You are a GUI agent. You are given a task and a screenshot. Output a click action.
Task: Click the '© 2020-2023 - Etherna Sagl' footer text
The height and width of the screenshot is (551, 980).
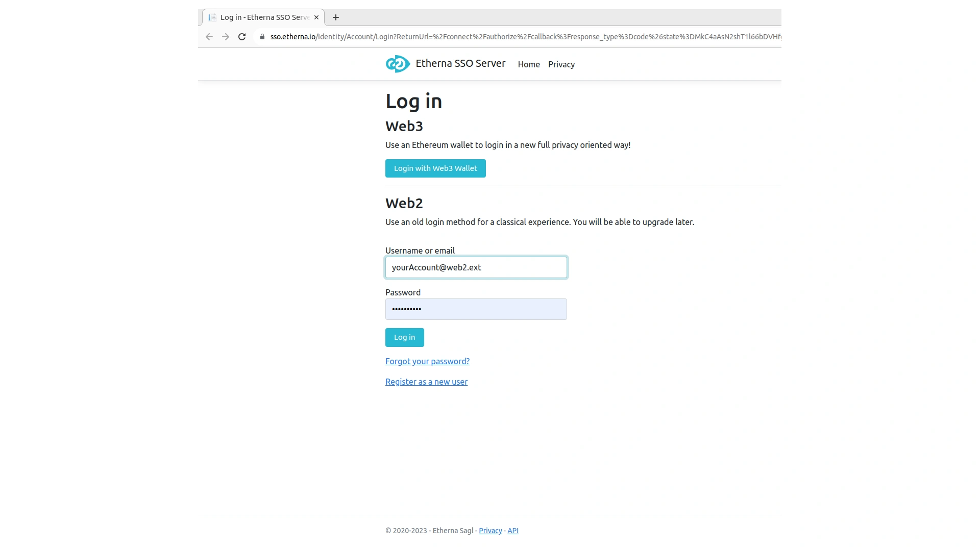(x=429, y=531)
